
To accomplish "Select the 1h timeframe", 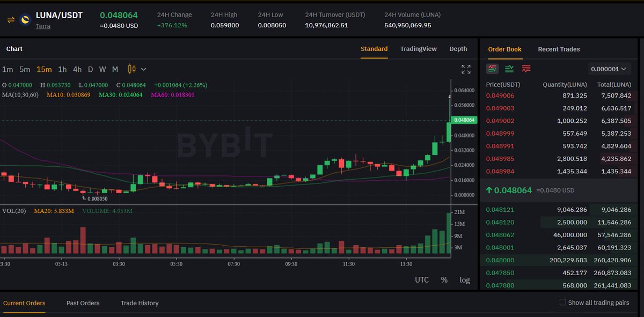I will 62,69.
